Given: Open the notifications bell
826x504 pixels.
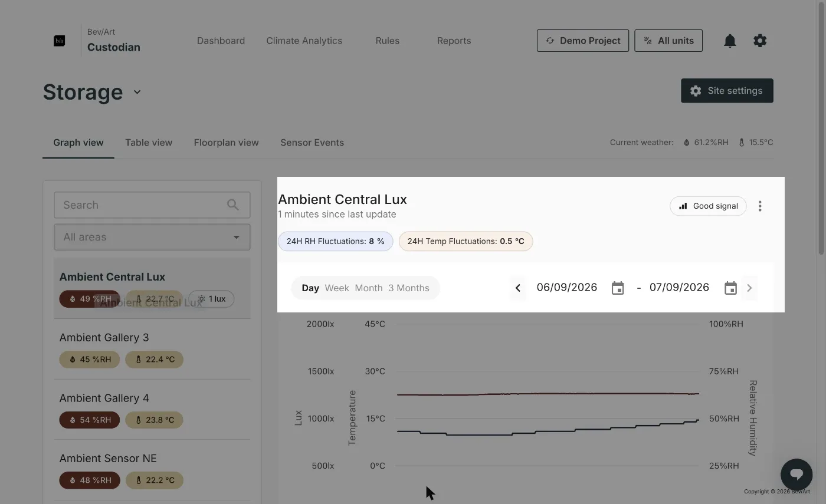Looking at the screenshot, I should 730,41.
